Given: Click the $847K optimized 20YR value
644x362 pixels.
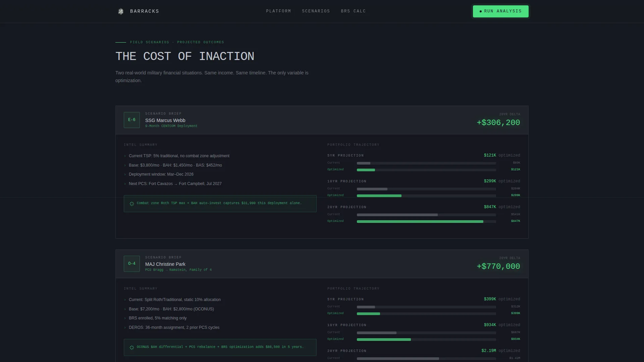Looking at the screenshot, I should click(490, 207).
